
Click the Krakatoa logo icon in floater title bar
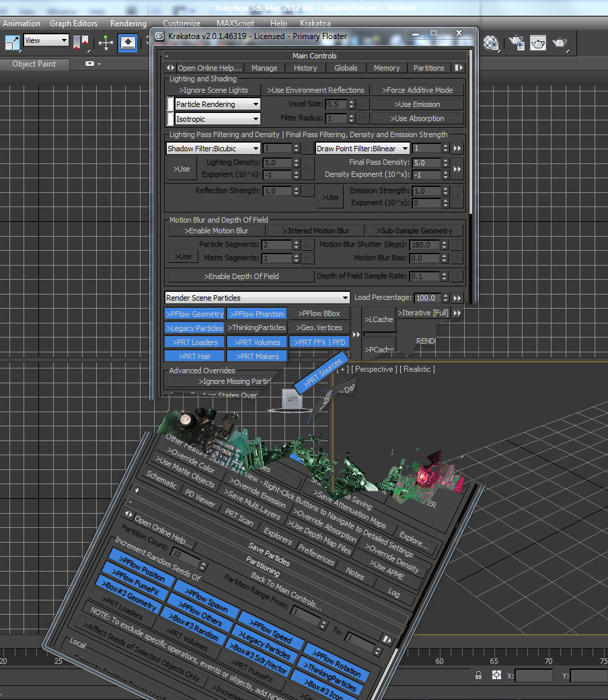pyautogui.click(x=160, y=36)
